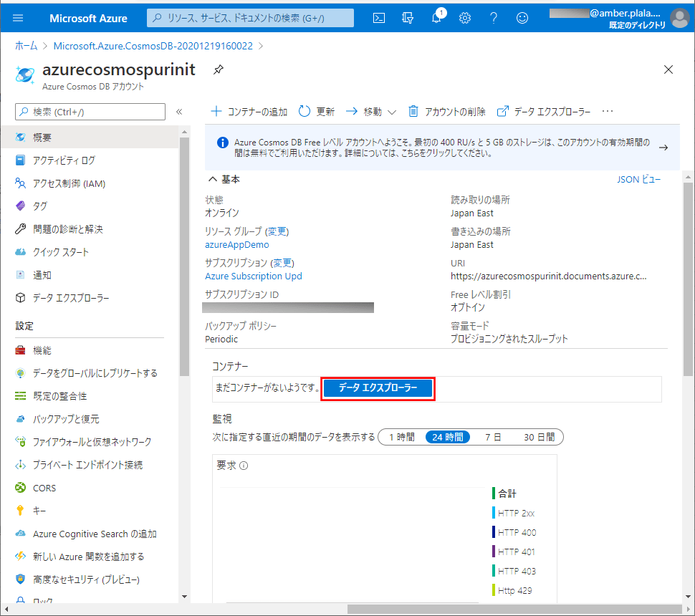Show more toolbar commands ellipsis
This screenshot has width=695, height=616.
[x=608, y=111]
